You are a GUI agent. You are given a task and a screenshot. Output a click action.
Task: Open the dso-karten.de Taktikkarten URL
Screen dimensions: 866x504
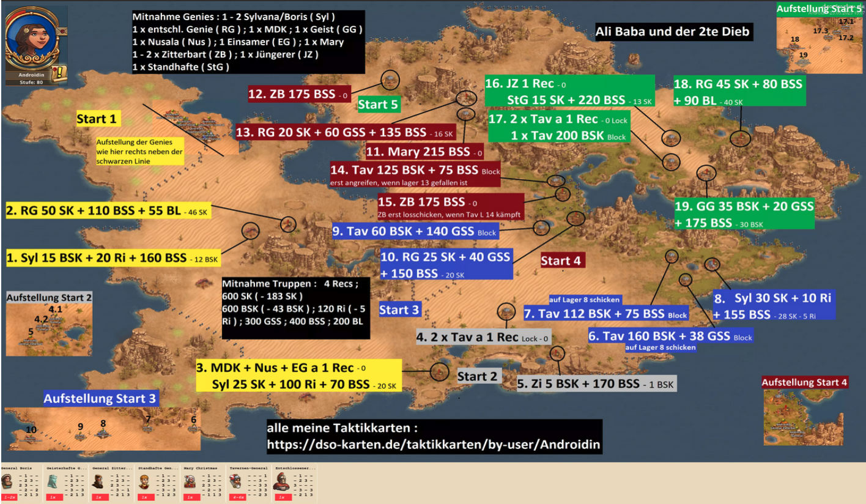pos(433,445)
